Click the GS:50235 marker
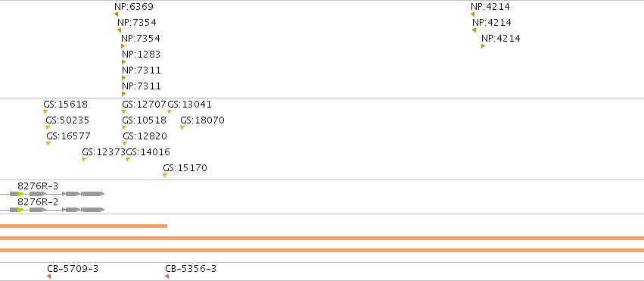644x281 pixels. point(48,128)
